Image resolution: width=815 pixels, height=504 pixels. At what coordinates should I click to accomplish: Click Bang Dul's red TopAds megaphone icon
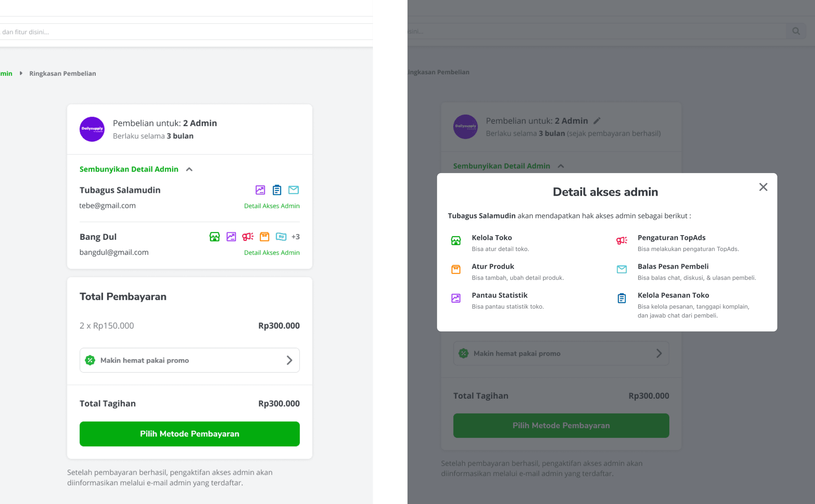pyautogui.click(x=248, y=237)
